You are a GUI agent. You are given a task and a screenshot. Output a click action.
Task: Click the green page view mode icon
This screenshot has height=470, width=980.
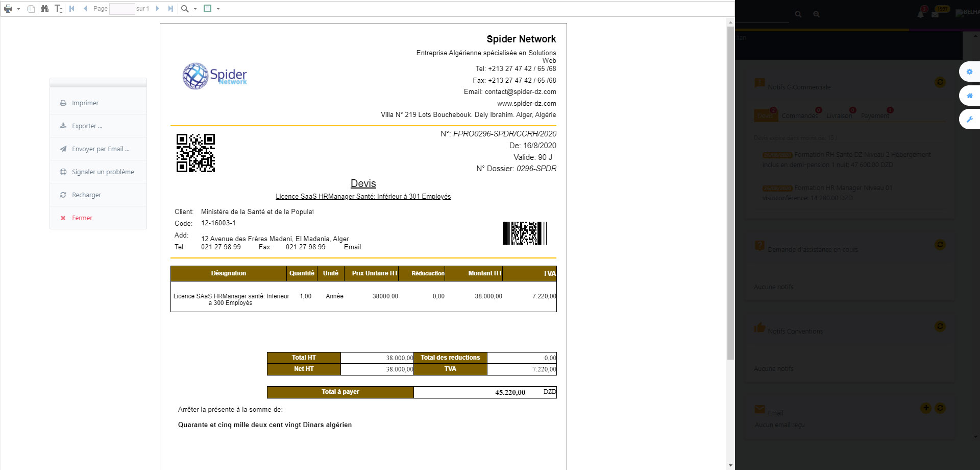[208, 9]
